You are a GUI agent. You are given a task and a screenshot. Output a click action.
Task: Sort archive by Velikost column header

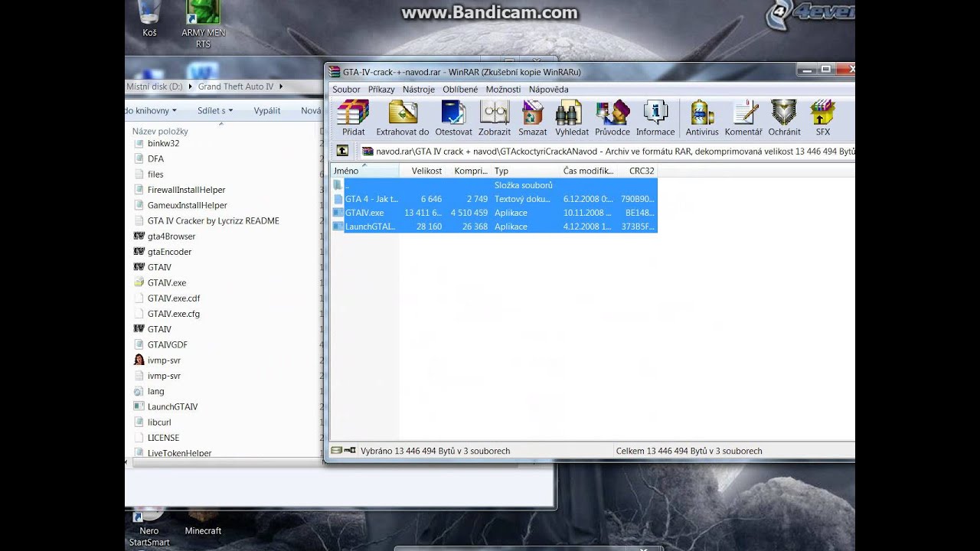[423, 171]
